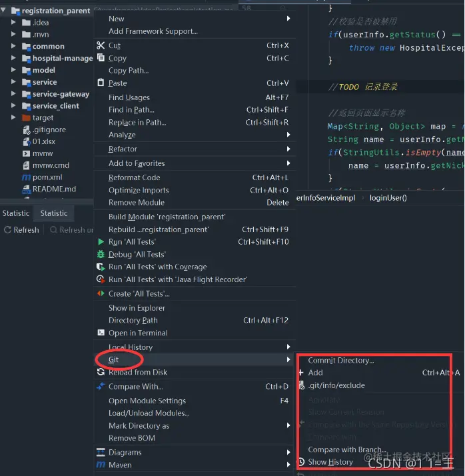Open the Refactor submenu

195,149
